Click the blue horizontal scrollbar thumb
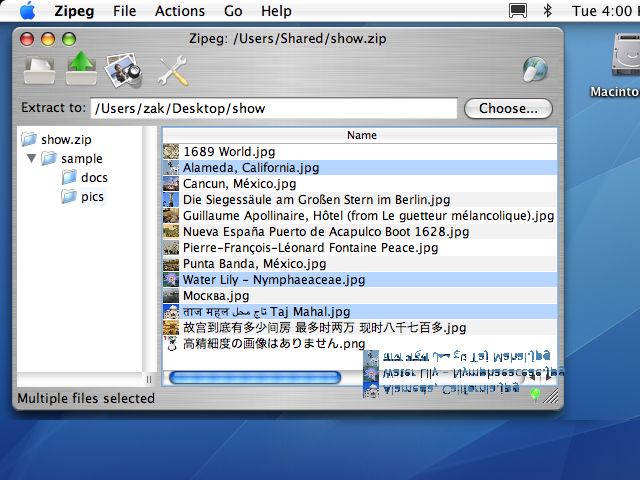The image size is (640, 480). (255, 378)
